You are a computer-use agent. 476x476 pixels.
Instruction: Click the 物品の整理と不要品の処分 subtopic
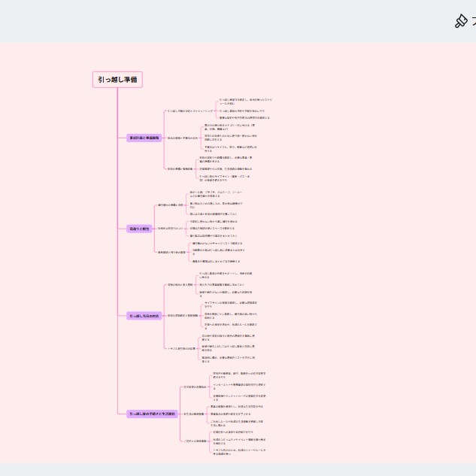tap(183, 138)
